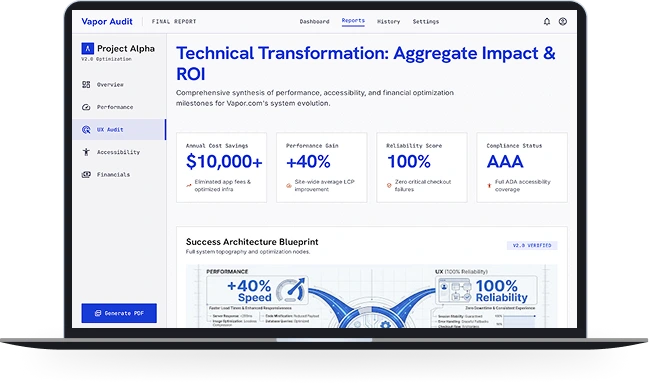This screenshot has height=385, width=649.
Task: Click the UX workflow graphic beside 100% Reliability
Action: [455, 291]
